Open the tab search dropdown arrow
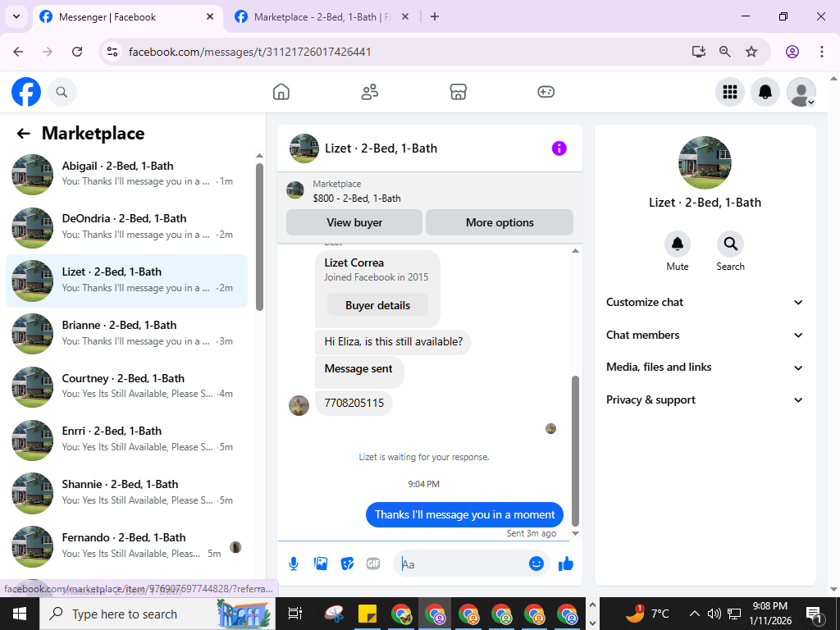The height and width of the screenshot is (630, 840). coord(16,16)
